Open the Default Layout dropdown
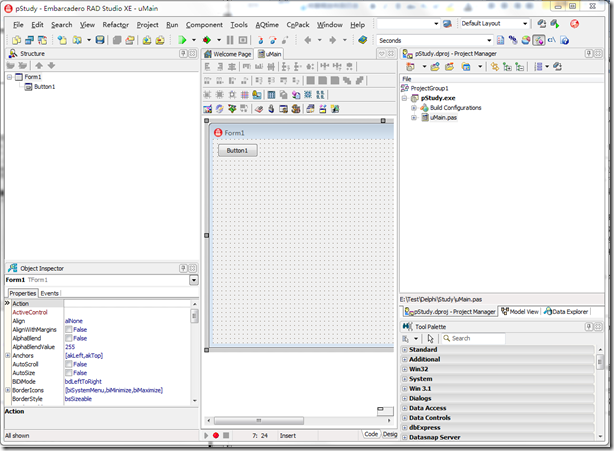614x451 pixels. pos(525,24)
